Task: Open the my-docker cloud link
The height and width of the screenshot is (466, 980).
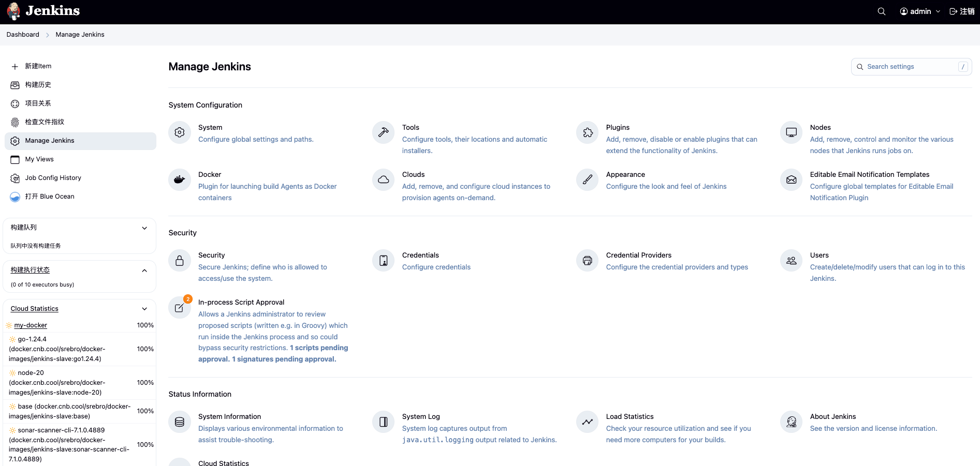Action: tap(31, 325)
